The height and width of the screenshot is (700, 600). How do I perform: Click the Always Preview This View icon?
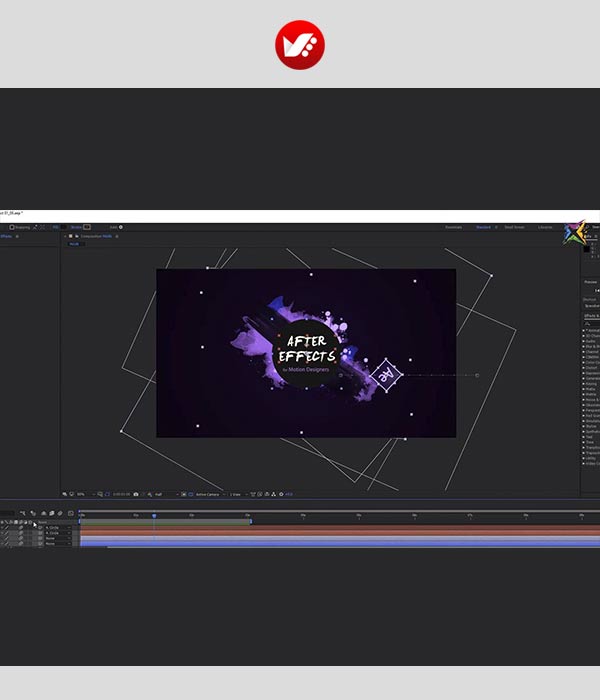64,494
